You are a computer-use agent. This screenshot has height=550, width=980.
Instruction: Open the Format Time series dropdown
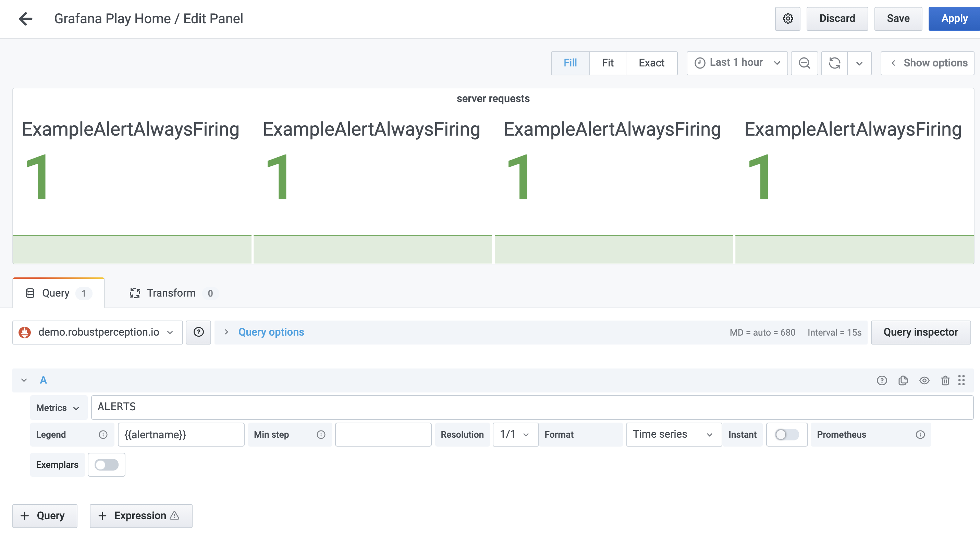tap(673, 435)
